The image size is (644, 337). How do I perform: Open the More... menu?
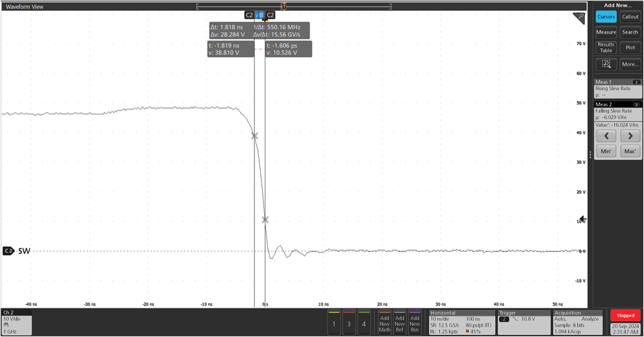point(630,64)
